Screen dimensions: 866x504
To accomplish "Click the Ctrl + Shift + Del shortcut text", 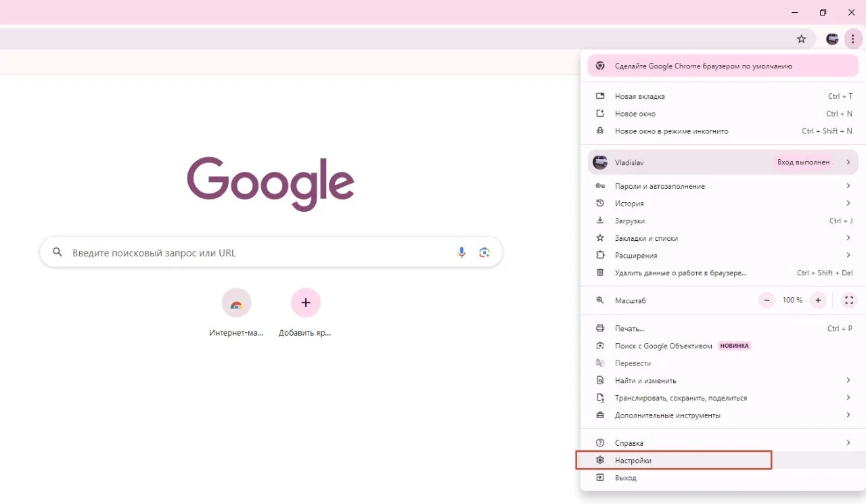I will 825,273.
